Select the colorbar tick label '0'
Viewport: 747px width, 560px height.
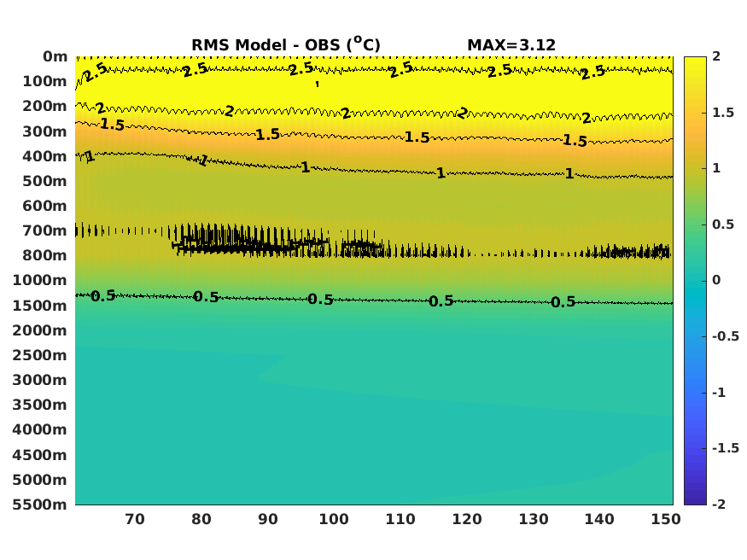pyautogui.click(x=716, y=280)
